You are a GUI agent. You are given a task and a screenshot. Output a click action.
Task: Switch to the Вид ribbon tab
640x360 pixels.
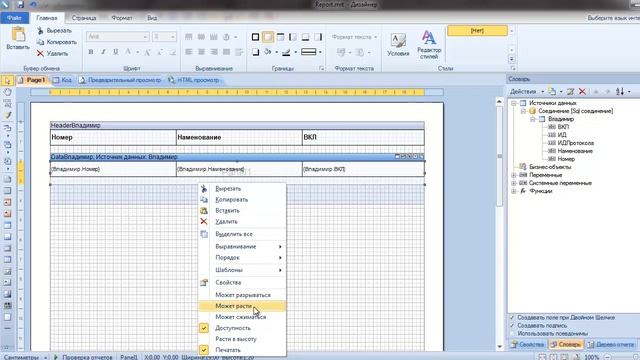click(x=152, y=18)
